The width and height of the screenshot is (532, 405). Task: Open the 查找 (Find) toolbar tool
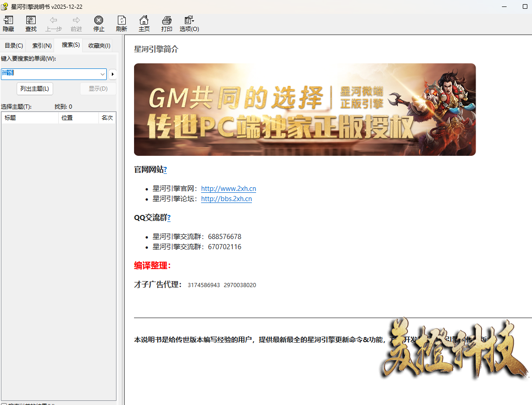pos(31,21)
